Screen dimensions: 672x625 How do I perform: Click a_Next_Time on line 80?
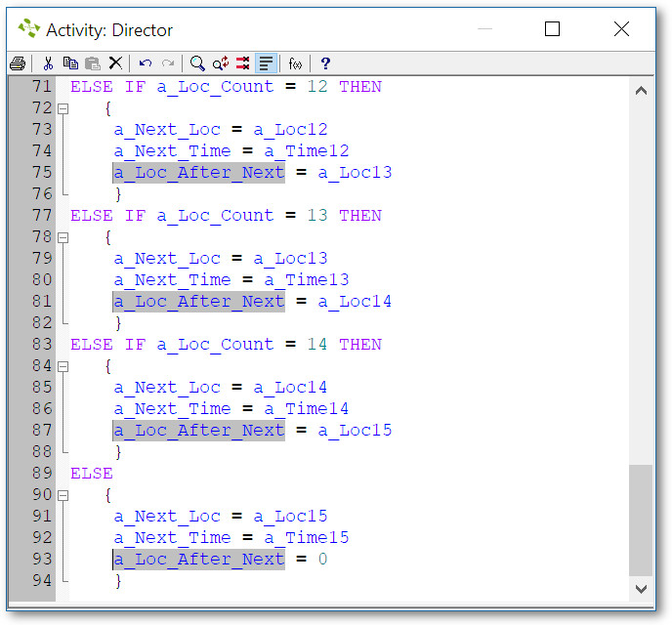tap(172, 280)
